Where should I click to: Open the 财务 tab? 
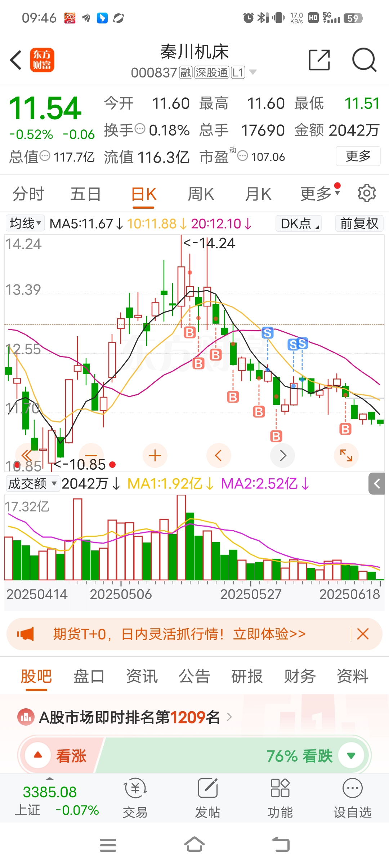(x=300, y=676)
